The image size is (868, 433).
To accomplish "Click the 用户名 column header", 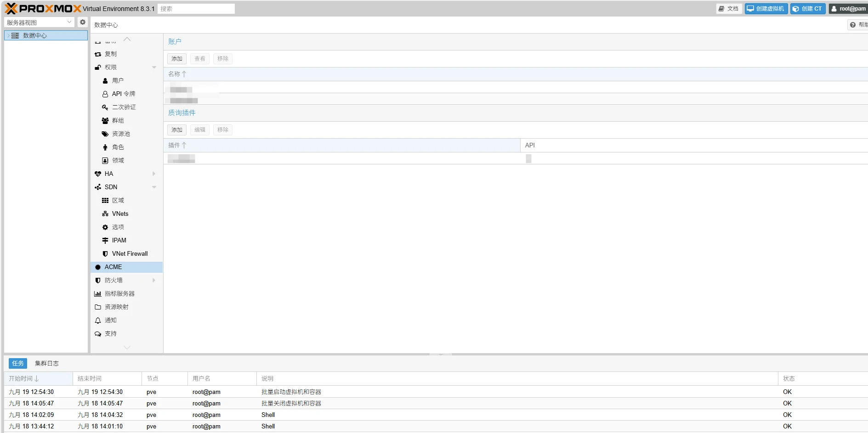I will click(x=222, y=378).
